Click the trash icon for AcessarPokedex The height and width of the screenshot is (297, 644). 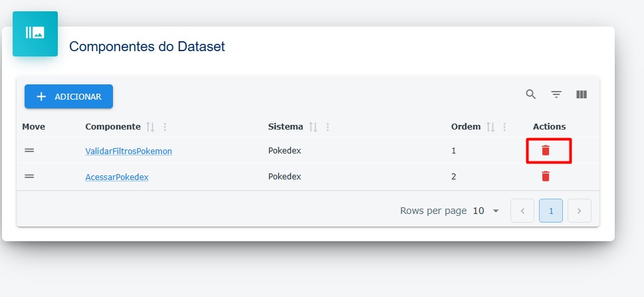[546, 176]
